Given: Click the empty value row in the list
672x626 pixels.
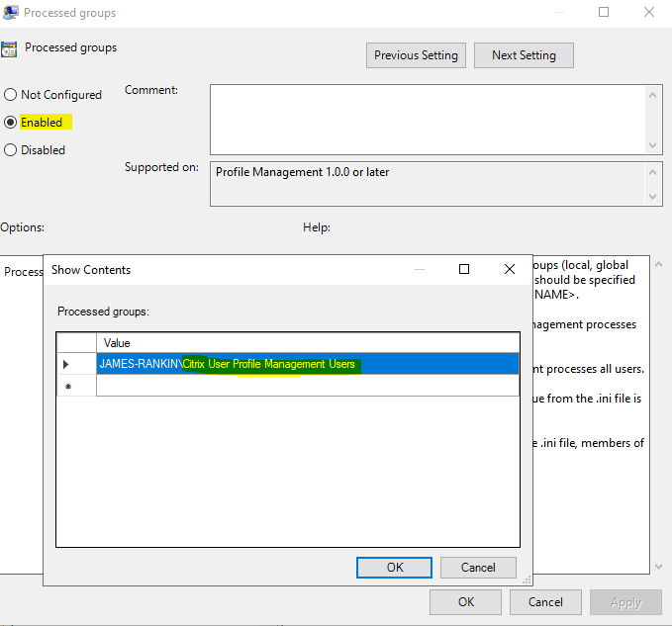Looking at the screenshot, I should pos(307,386).
